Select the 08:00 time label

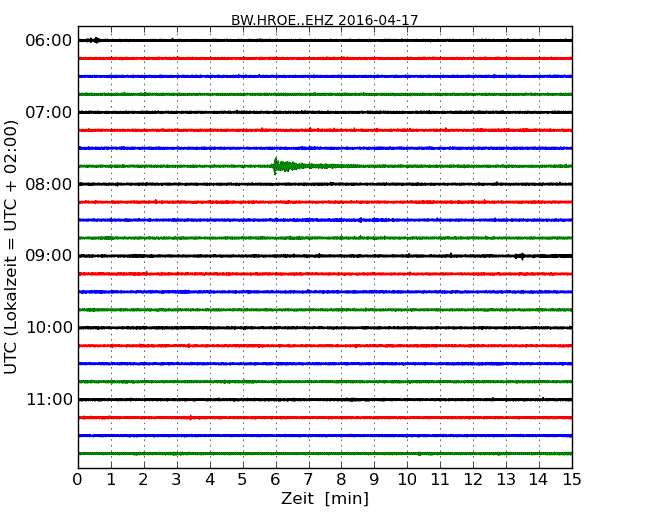[49, 184]
